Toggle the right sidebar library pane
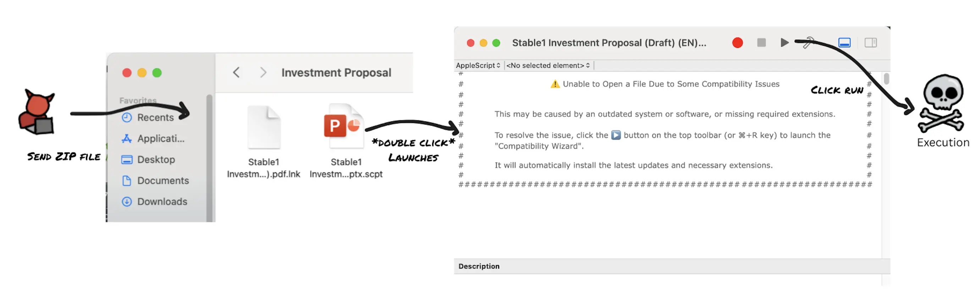This screenshot has height=296, width=980. pyautogui.click(x=870, y=43)
